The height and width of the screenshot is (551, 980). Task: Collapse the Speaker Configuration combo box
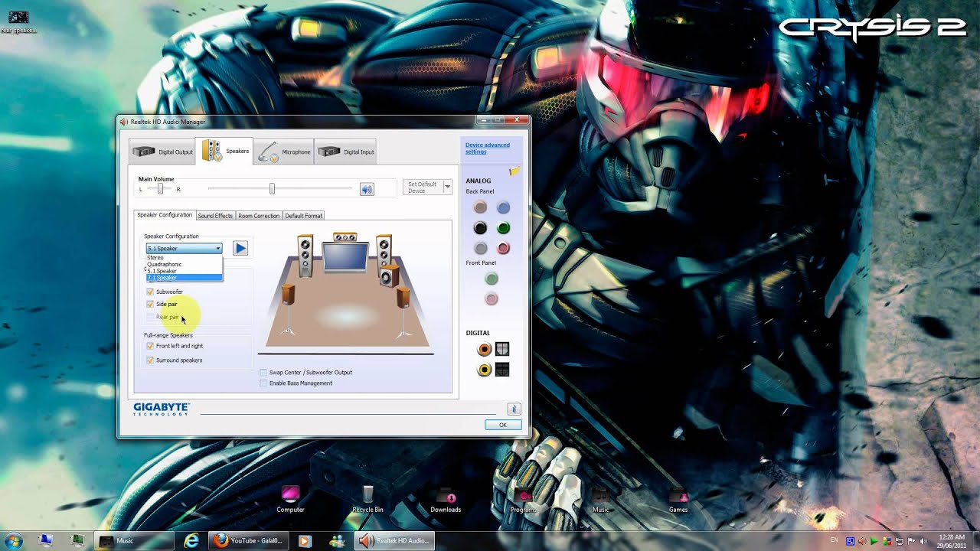[218, 249]
